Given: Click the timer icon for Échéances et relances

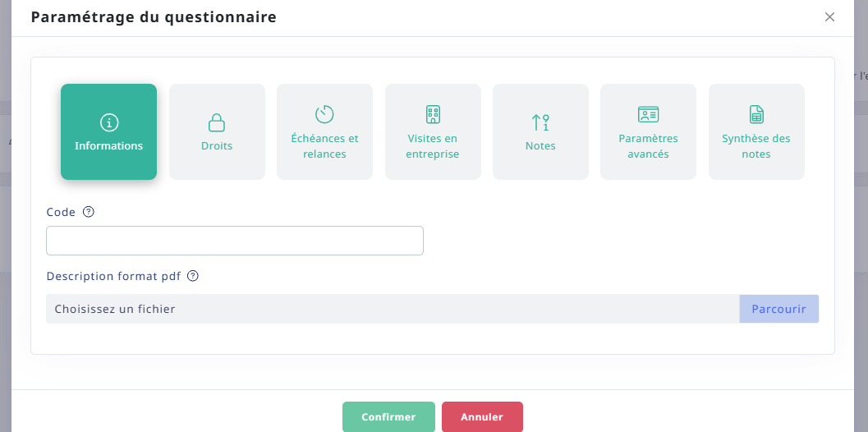Looking at the screenshot, I should pos(324,114).
